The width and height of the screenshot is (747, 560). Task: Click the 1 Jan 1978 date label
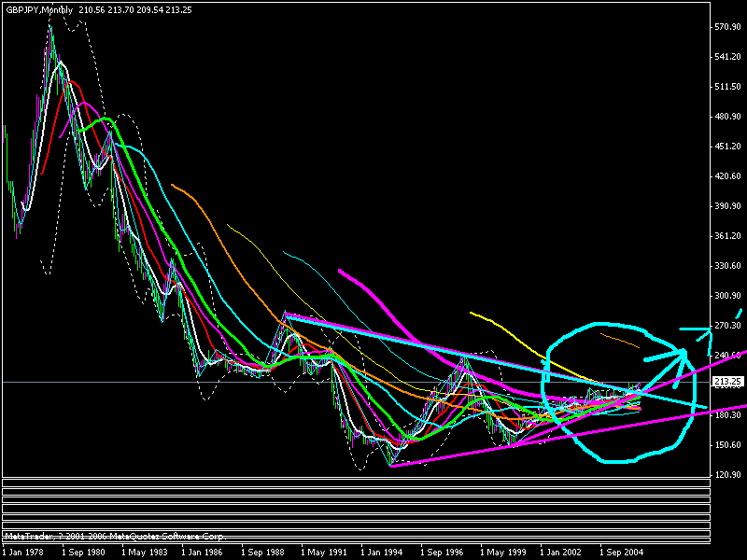coord(23,552)
